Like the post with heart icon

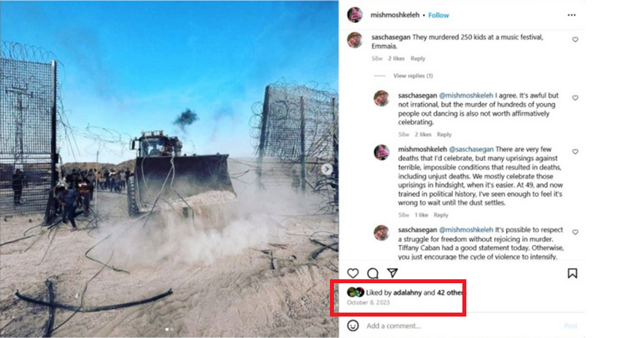[x=353, y=273]
